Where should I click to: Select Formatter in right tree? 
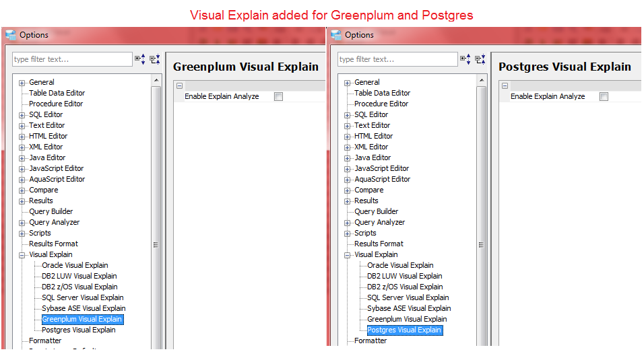pos(371,341)
